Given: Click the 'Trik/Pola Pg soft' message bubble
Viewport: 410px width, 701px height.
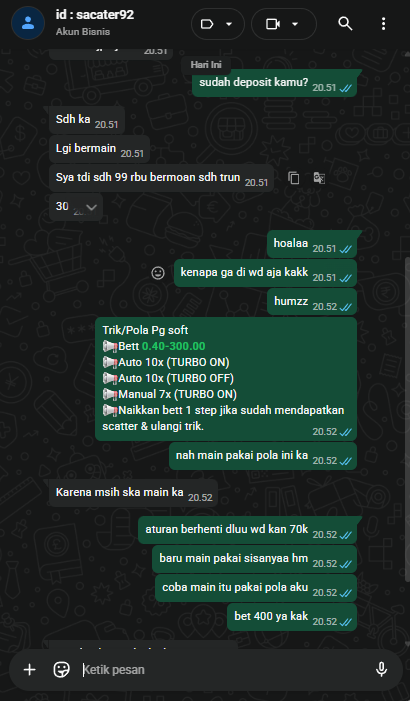Looking at the screenshot, I should click(226, 379).
